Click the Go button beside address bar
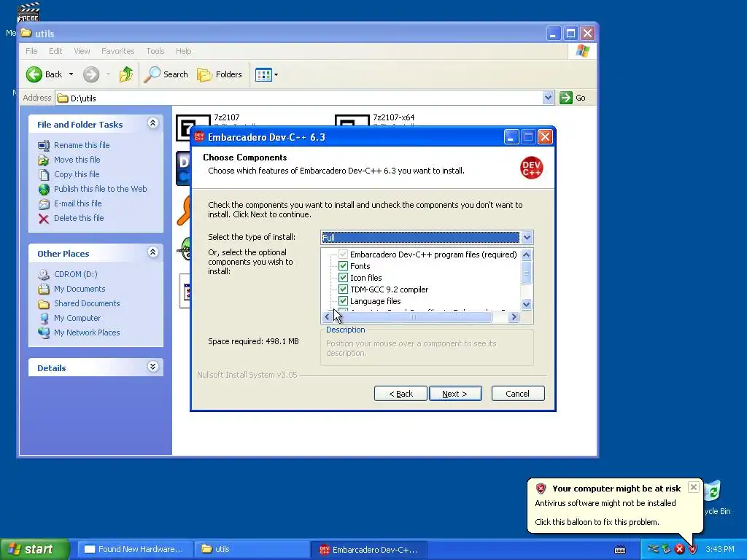The image size is (747, 560). tap(573, 98)
